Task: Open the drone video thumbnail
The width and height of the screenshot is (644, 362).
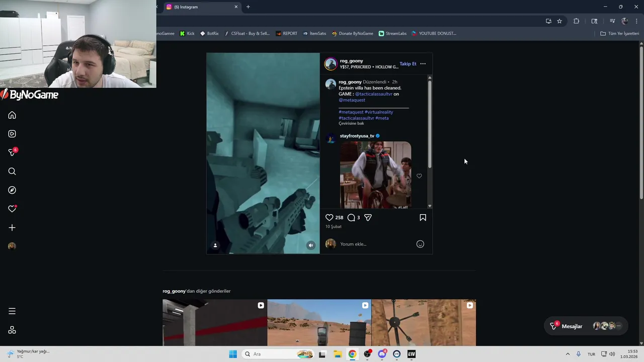Action: click(x=424, y=323)
